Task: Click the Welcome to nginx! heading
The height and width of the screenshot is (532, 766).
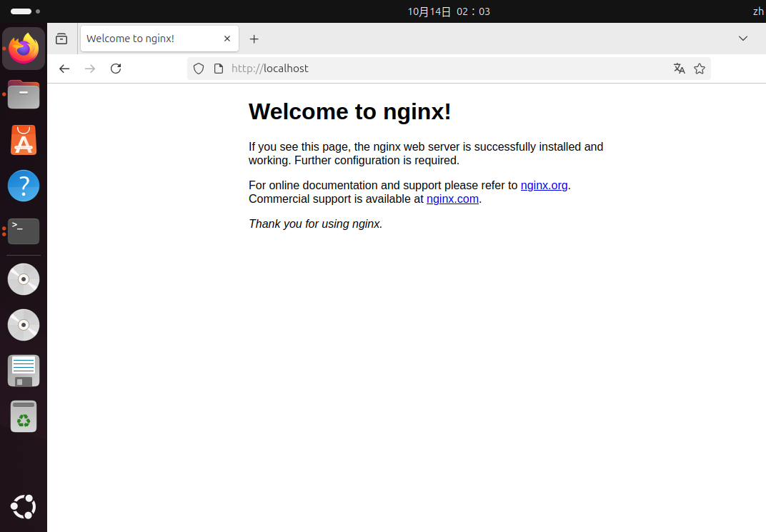Action: (350, 112)
